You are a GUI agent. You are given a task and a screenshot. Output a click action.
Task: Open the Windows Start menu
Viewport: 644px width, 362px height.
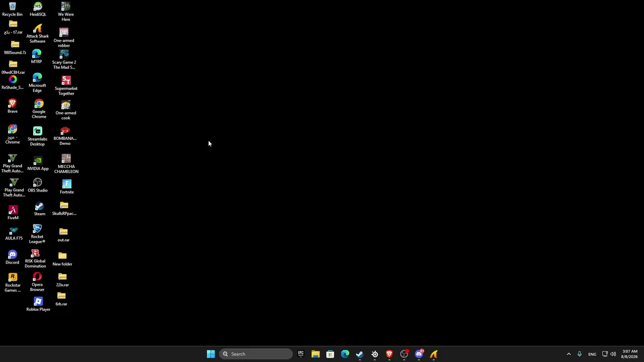tap(211, 354)
